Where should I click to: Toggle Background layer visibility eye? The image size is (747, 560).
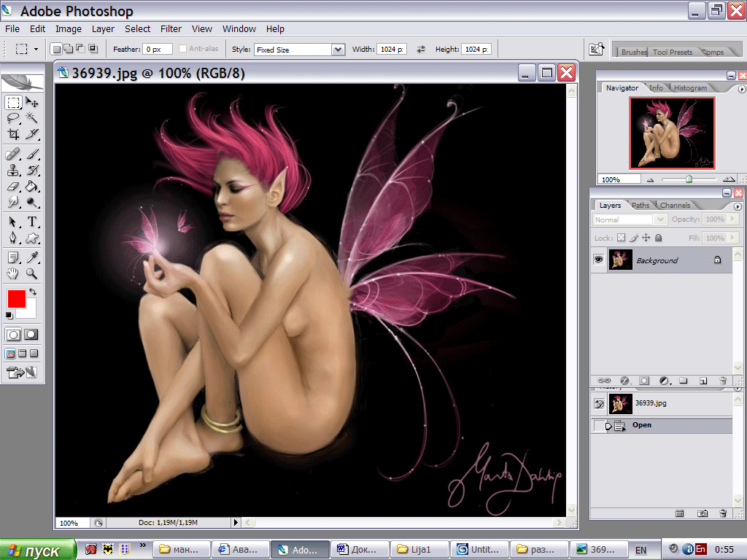[598, 260]
